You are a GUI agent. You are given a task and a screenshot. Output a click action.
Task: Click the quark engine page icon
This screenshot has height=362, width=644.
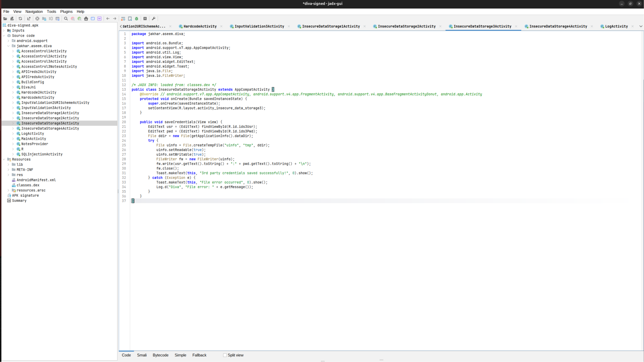130,19
